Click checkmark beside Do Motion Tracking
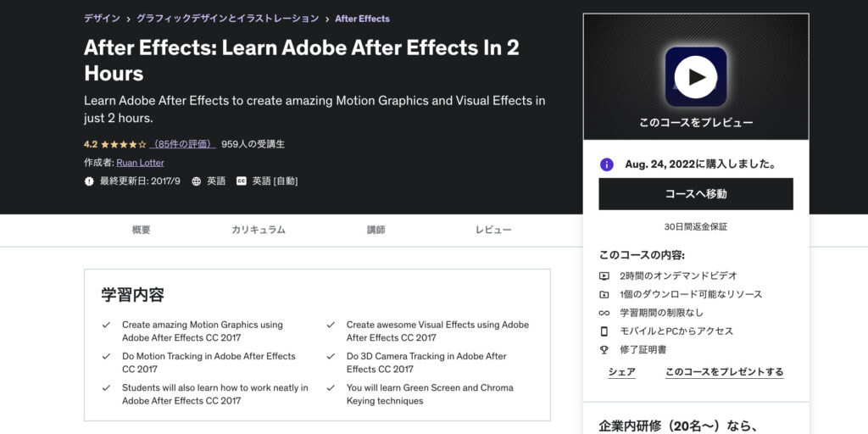Image resolution: width=868 pixels, height=434 pixels. coord(106,357)
